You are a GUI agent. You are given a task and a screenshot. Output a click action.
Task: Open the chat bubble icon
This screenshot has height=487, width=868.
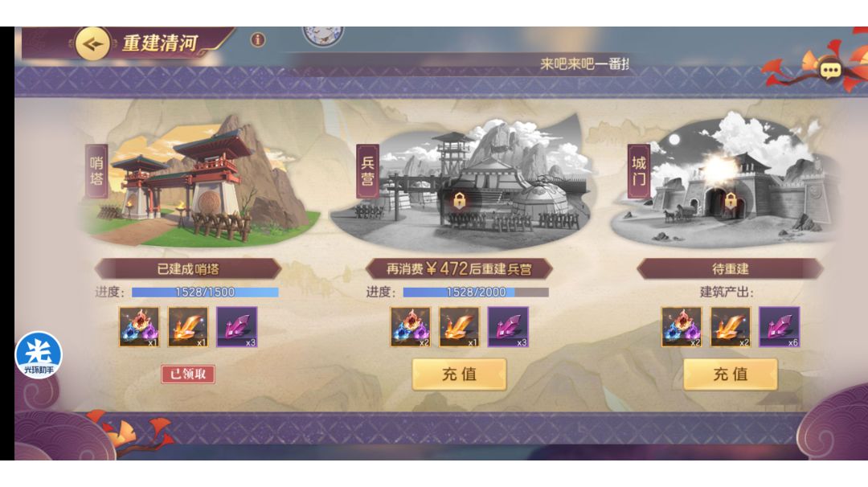(x=829, y=70)
